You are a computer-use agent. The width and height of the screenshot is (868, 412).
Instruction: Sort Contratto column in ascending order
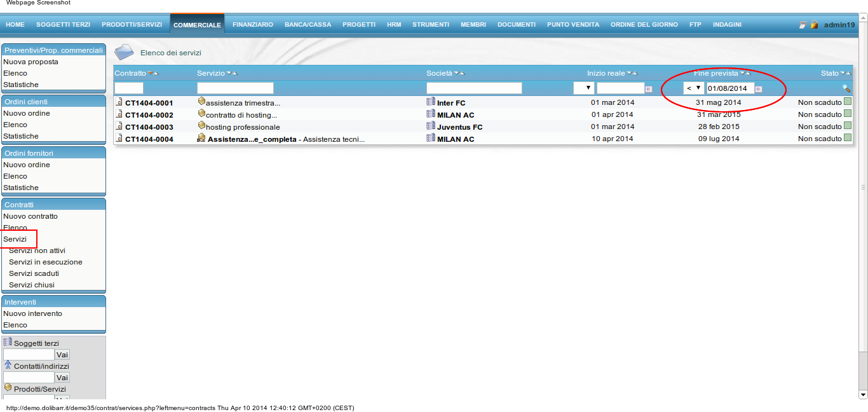(x=156, y=74)
